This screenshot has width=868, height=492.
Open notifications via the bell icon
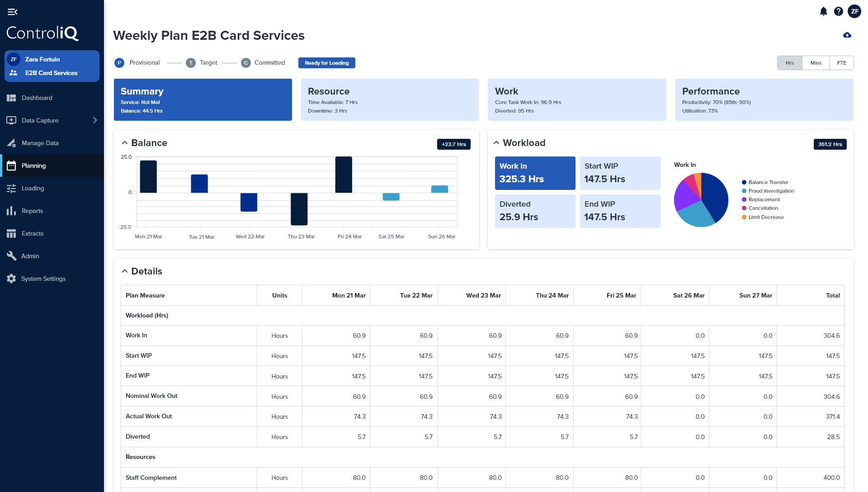click(823, 11)
